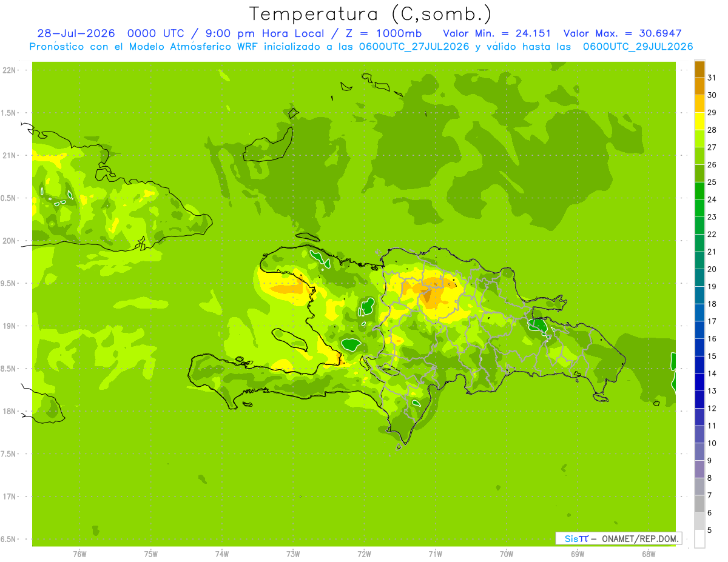This screenshot has height=562, width=728.
Task: Click the 20N latitude label
Action: point(9,241)
